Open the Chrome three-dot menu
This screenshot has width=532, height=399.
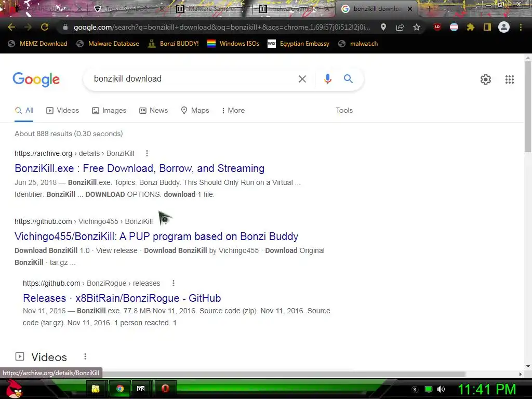point(521,27)
